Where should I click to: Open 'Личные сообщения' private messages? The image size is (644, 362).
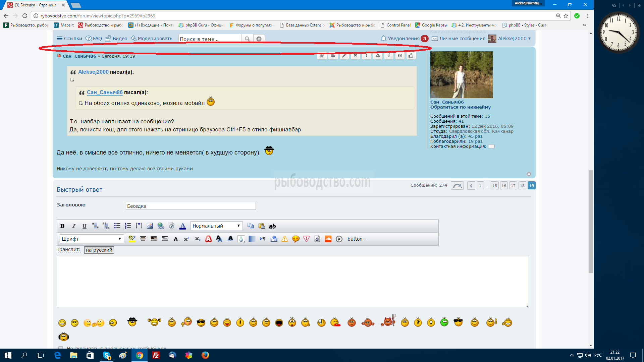pyautogui.click(x=459, y=39)
